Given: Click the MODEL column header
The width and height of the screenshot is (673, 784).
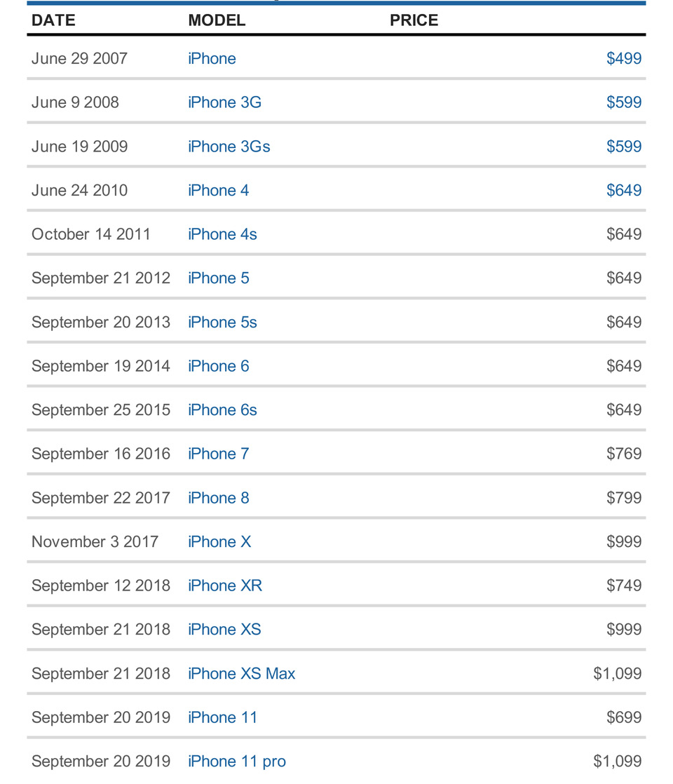Looking at the screenshot, I should coord(217,20).
